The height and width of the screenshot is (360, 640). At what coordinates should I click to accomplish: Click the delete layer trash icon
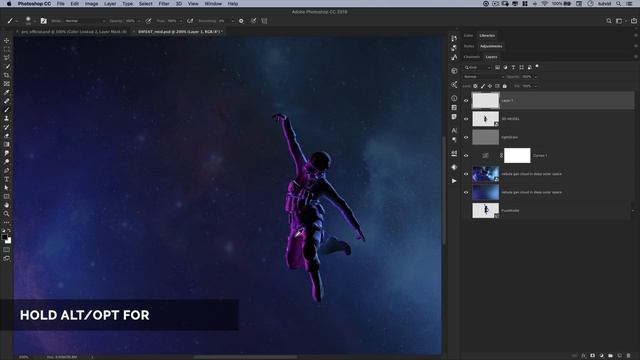pos(629,356)
